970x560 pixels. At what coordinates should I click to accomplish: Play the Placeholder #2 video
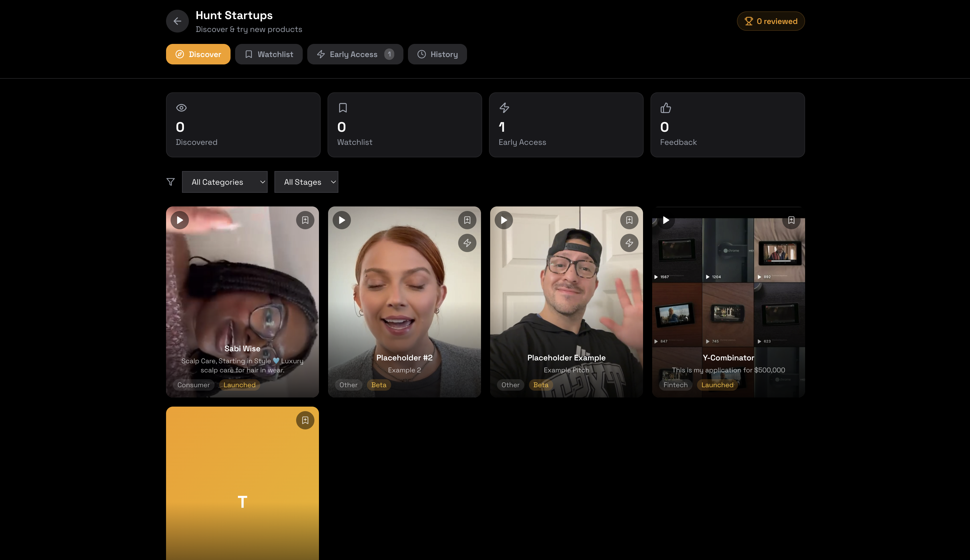pos(341,220)
